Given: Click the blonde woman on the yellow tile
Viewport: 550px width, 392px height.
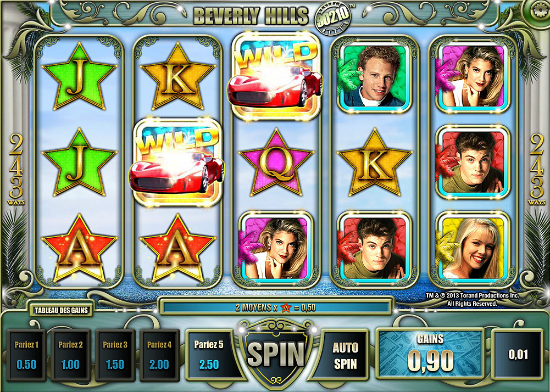Looking at the screenshot, I should 473,248.
